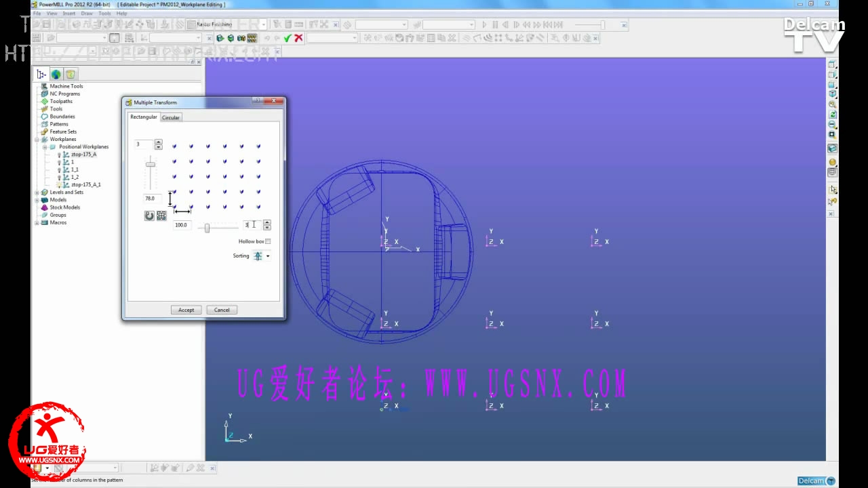Screen dimensions: 868x488
Task: Open the explorer tree tab
Action: point(41,75)
